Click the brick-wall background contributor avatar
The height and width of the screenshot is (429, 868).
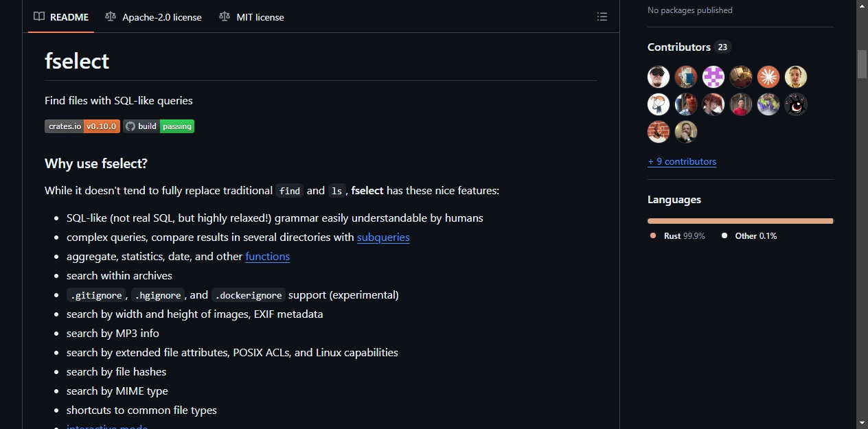tap(659, 132)
